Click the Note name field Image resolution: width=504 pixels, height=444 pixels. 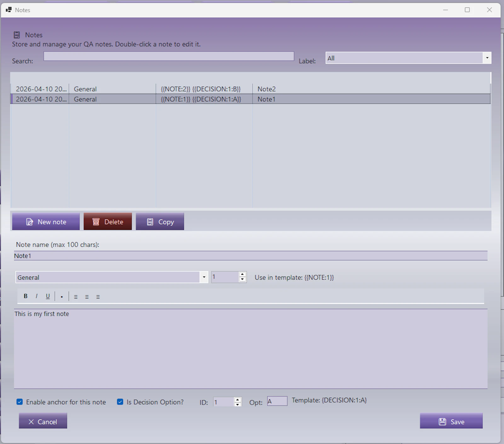(x=251, y=256)
